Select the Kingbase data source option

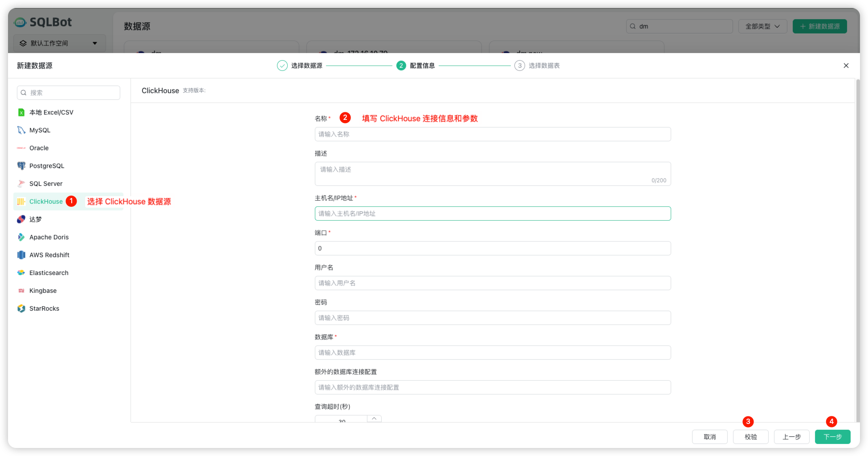(x=43, y=290)
